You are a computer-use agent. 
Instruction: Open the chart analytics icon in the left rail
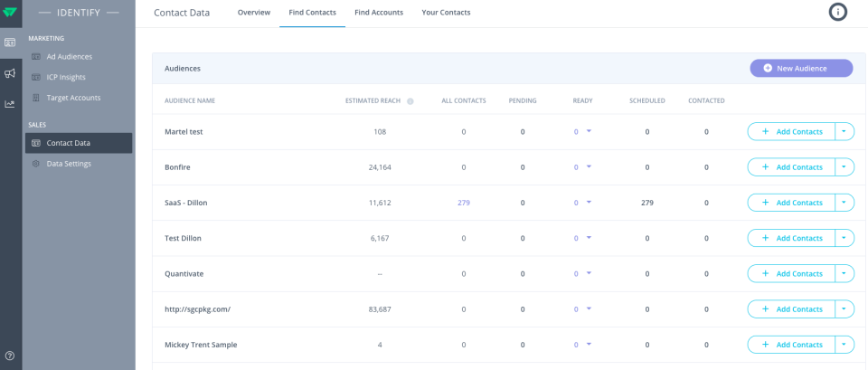10,104
